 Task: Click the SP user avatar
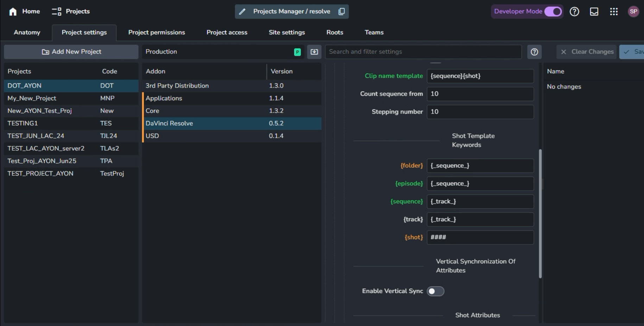pos(633,12)
